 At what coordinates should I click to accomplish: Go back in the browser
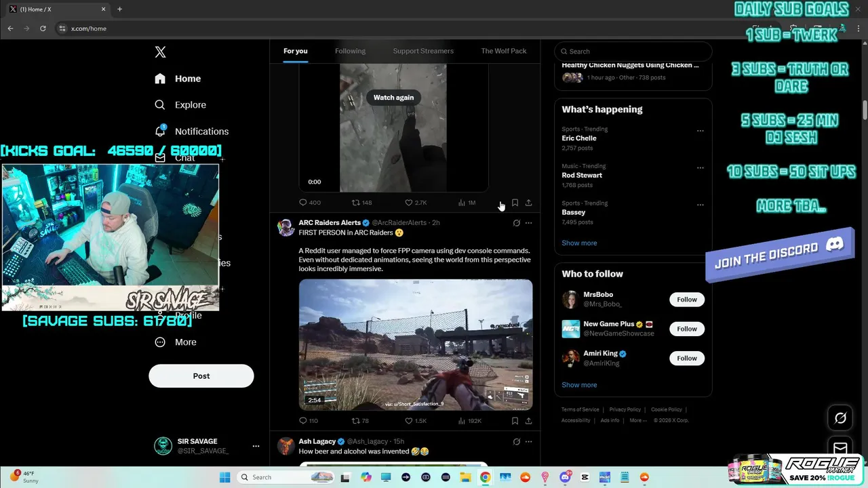tap(10, 28)
